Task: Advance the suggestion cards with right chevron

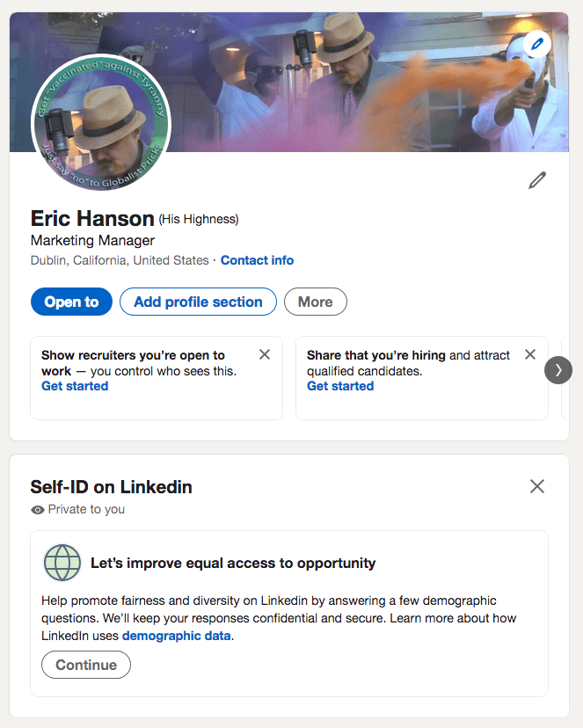Action: [558, 370]
